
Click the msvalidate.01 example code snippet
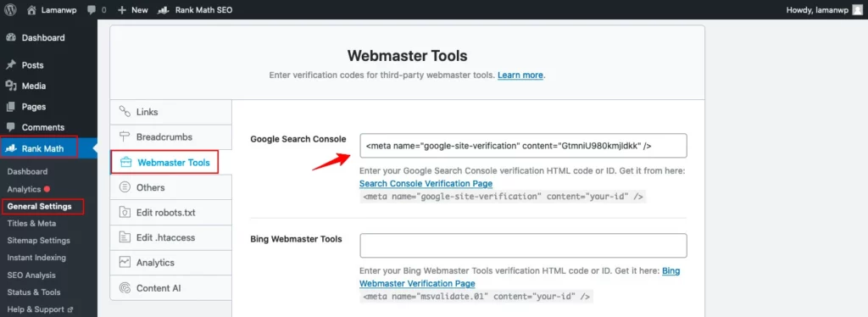pos(476,297)
